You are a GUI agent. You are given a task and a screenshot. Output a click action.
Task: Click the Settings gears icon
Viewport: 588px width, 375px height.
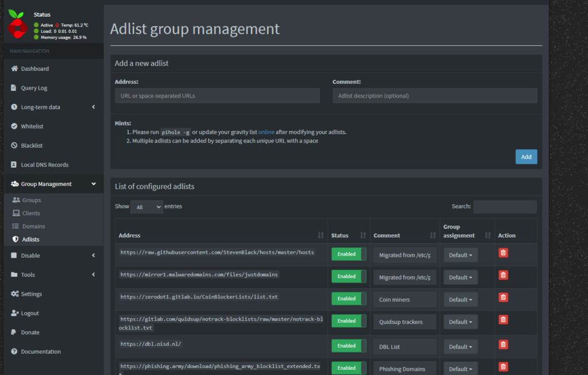coord(14,293)
